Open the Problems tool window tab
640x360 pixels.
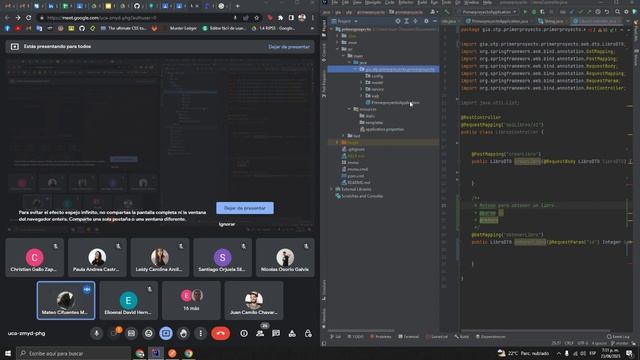(x=380, y=337)
